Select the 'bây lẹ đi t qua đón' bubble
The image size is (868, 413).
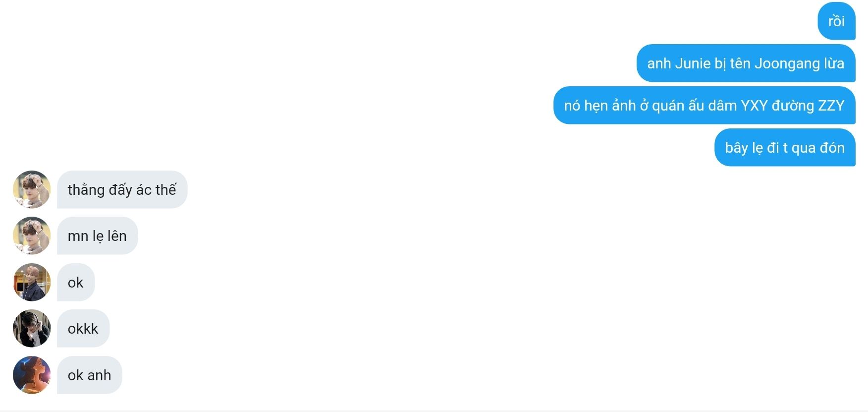click(x=785, y=148)
